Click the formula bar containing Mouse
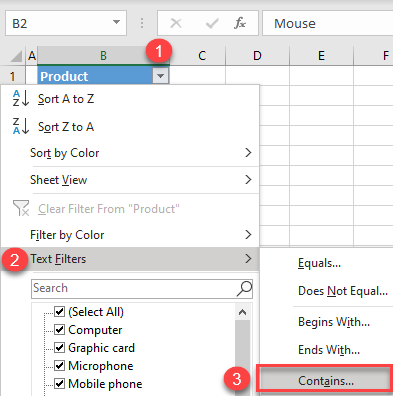 coord(328,23)
